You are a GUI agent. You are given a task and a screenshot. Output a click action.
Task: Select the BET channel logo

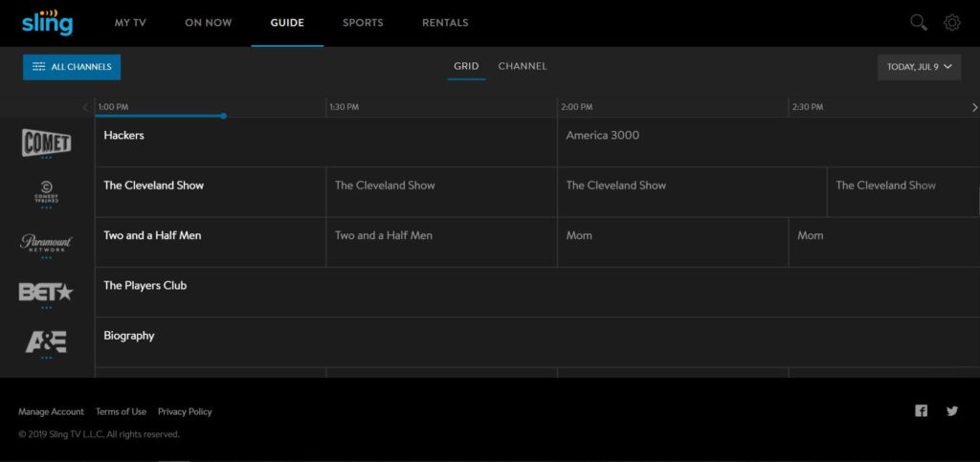(x=47, y=293)
